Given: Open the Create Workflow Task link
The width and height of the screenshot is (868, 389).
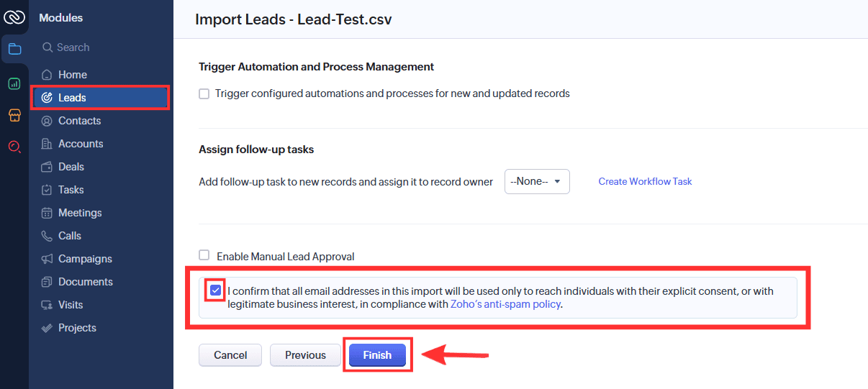Looking at the screenshot, I should pos(645,182).
